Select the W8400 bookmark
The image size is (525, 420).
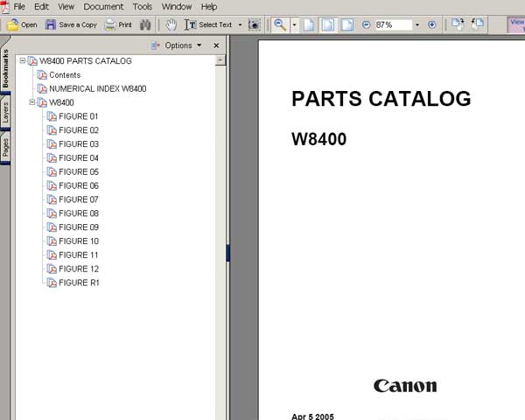point(61,102)
